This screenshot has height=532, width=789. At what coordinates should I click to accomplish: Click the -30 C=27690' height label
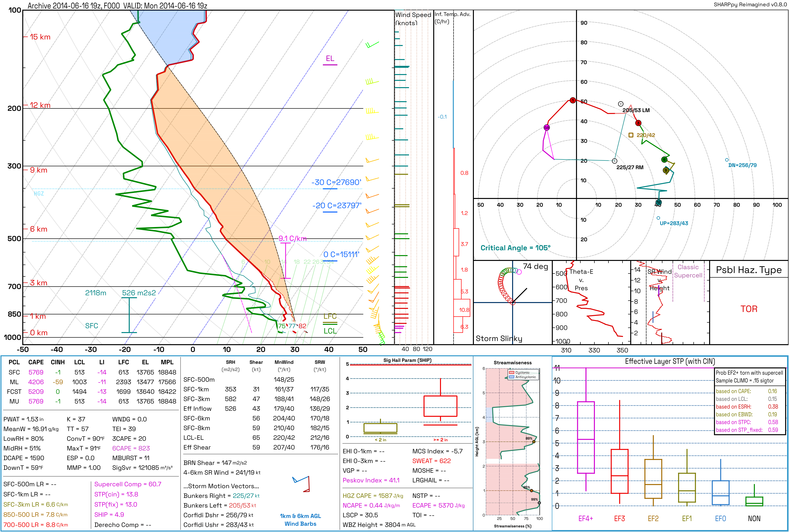tap(336, 182)
